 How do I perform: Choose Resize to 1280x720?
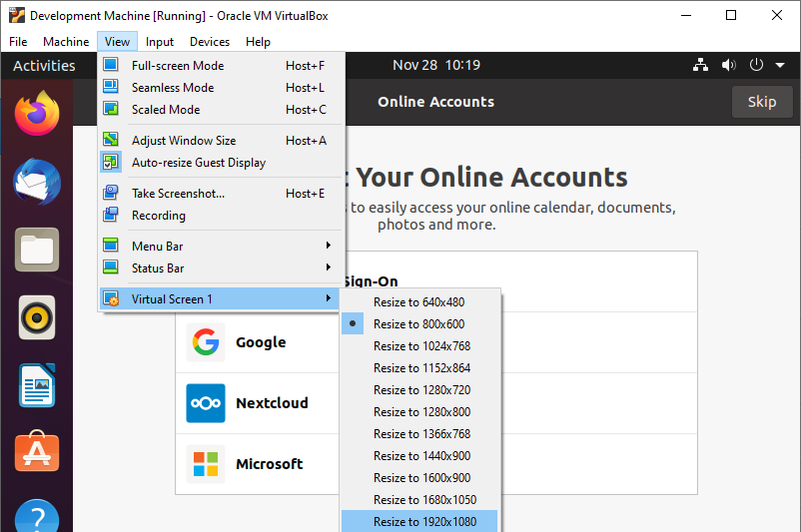click(x=418, y=389)
